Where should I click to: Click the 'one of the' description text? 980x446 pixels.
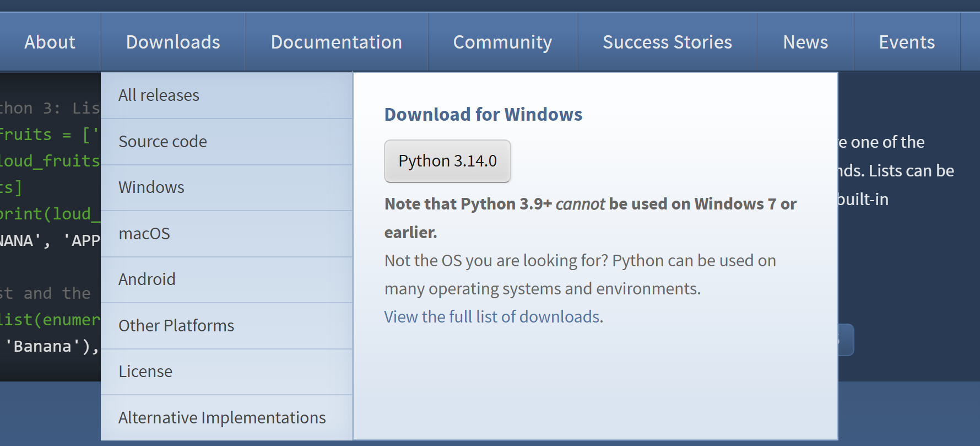pos(887,142)
